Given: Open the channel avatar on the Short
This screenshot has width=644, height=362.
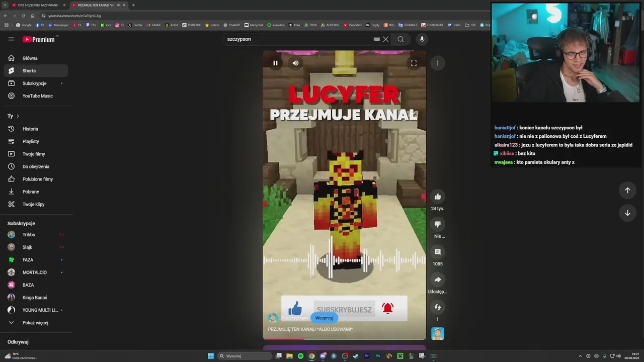Looking at the screenshot, I should (273, 318).
